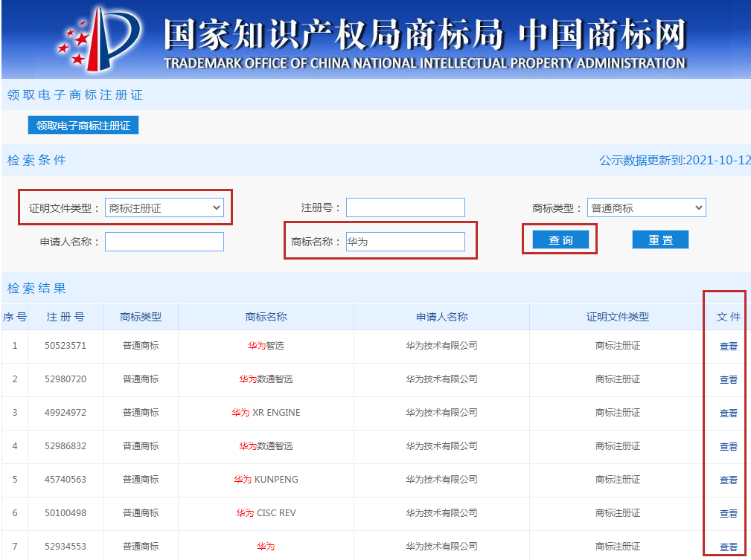Screen dimensions: 751x560
Task: Click 商标注册证 cell in row 52986832
Action: coord(618,446)
